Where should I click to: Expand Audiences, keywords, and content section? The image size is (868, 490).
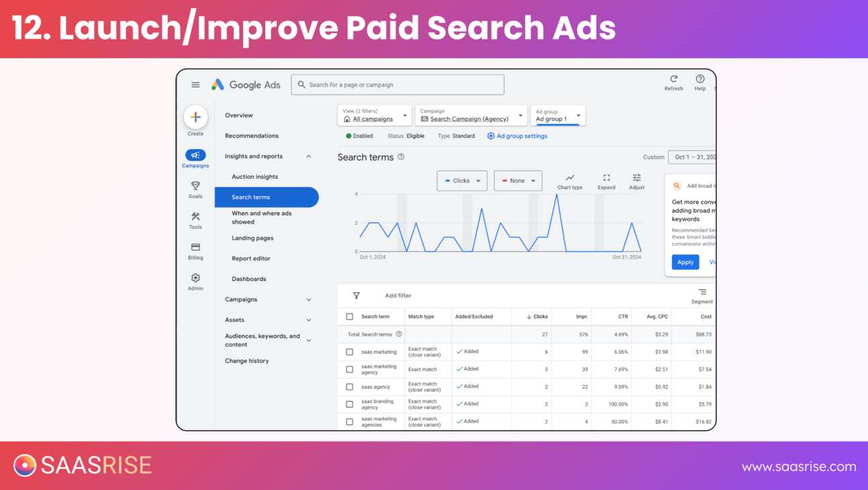tap(308, 340)
